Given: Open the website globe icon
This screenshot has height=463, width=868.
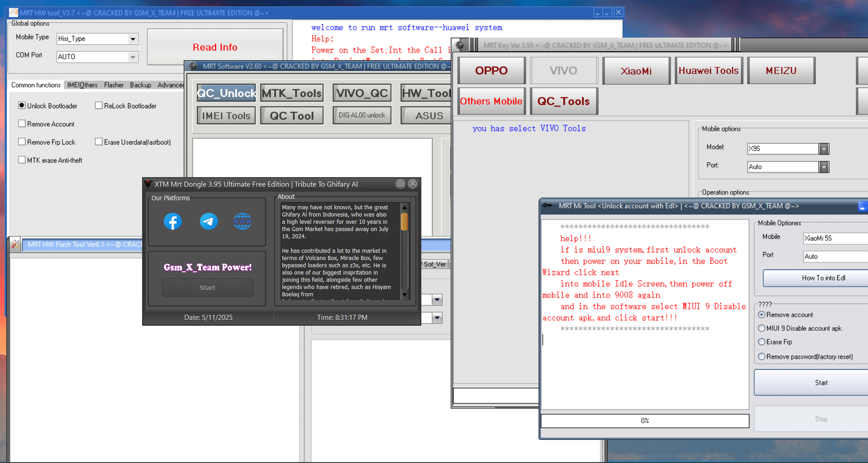Looking at the screenshot, I should tap(242, 222).
